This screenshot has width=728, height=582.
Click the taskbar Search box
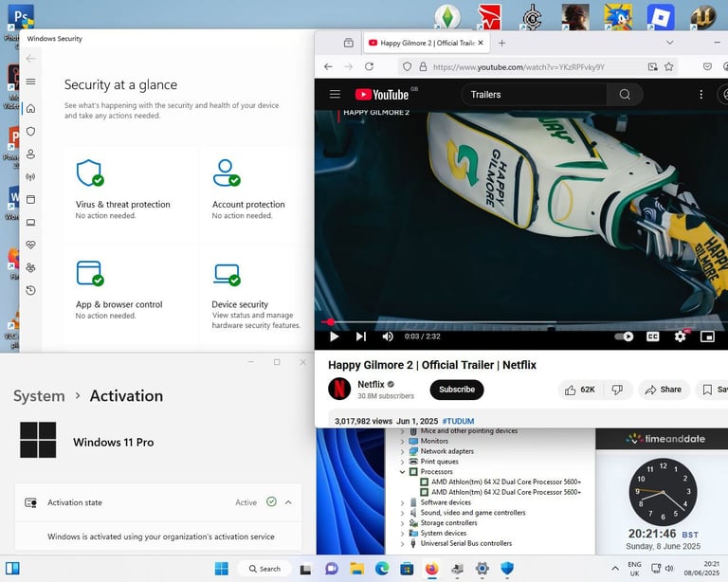coord(264,569)
